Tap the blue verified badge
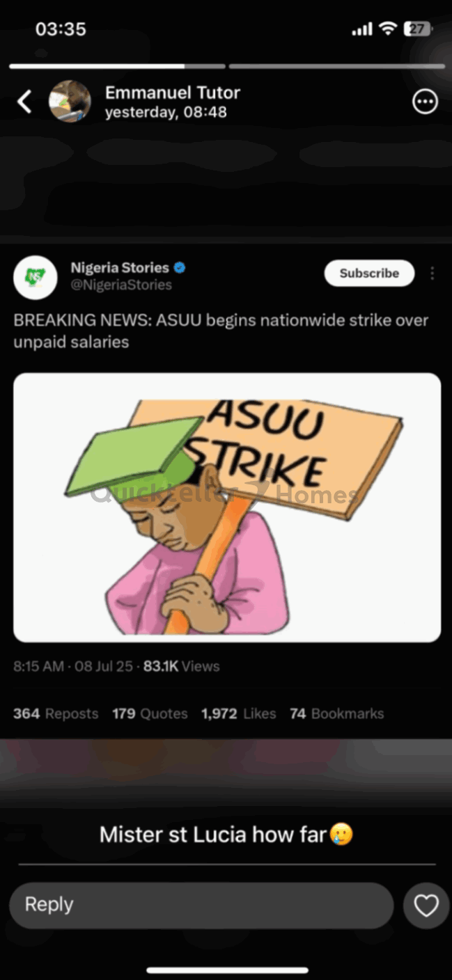 tap(180, 268)
